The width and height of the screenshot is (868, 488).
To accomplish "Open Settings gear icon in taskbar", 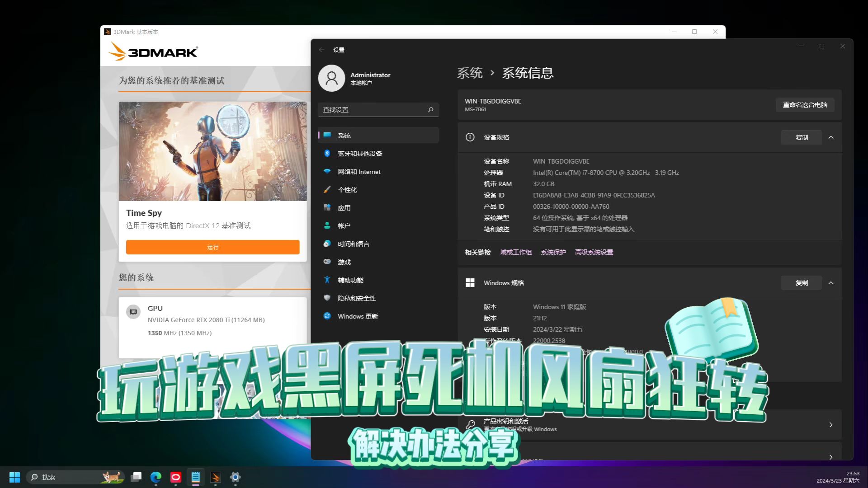I will (x=235, y=477).
